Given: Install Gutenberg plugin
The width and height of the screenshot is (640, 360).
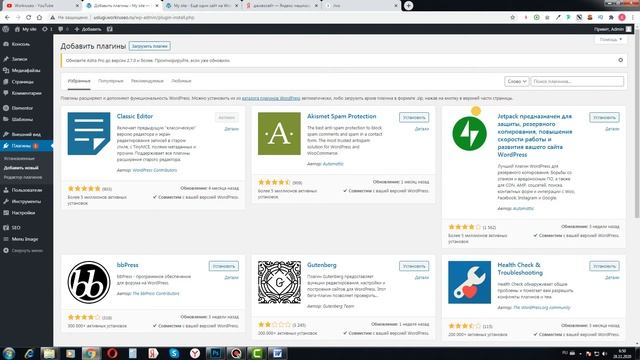Looking at the screenshot, I should (414, 266).
